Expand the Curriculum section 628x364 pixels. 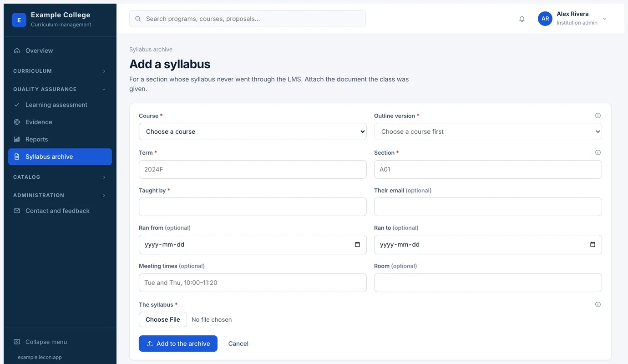pyautogui.click(x=60, y=71)
